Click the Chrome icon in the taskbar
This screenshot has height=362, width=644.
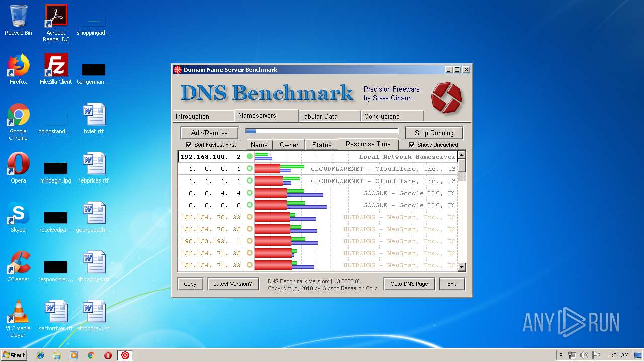pyautogui.click(x=91, y=355)
